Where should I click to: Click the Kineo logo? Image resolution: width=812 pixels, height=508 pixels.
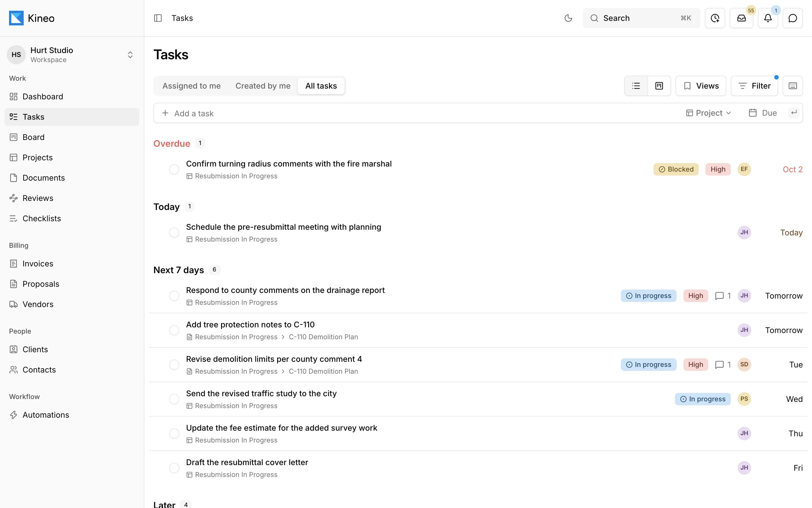click(x=32, y=18)
